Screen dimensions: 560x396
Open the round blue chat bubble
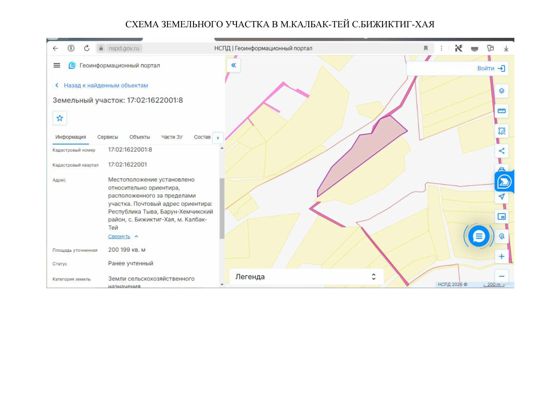coord(479,236)
